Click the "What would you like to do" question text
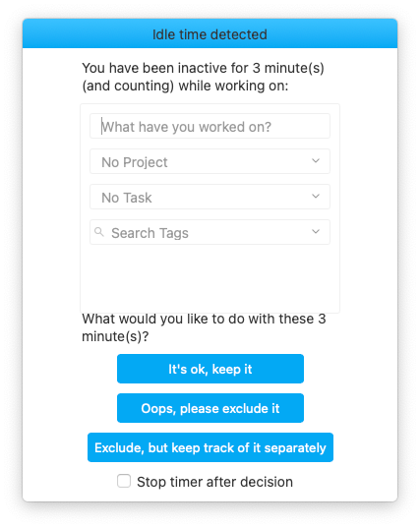Viewport: 420px width, 528px height. (x=204, y=327)
